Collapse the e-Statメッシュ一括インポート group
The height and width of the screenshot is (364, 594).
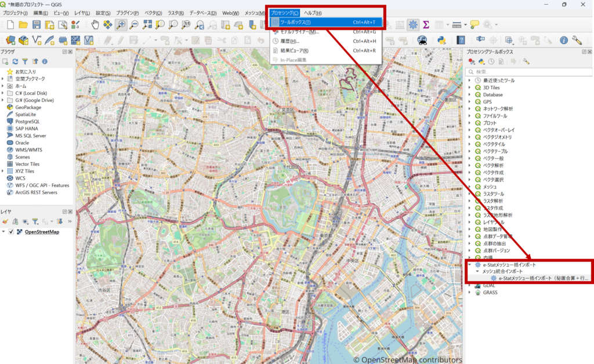pyautogui.click(x=469, y=264)
